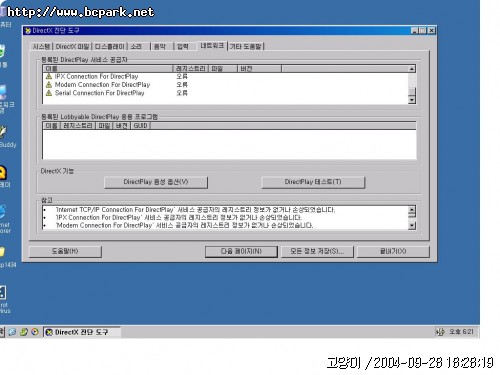The width and height of the screenshot is (500, 375).
Task: Click the 레지스트리 column header in the Lobbyable list
Action: (78, 126)
